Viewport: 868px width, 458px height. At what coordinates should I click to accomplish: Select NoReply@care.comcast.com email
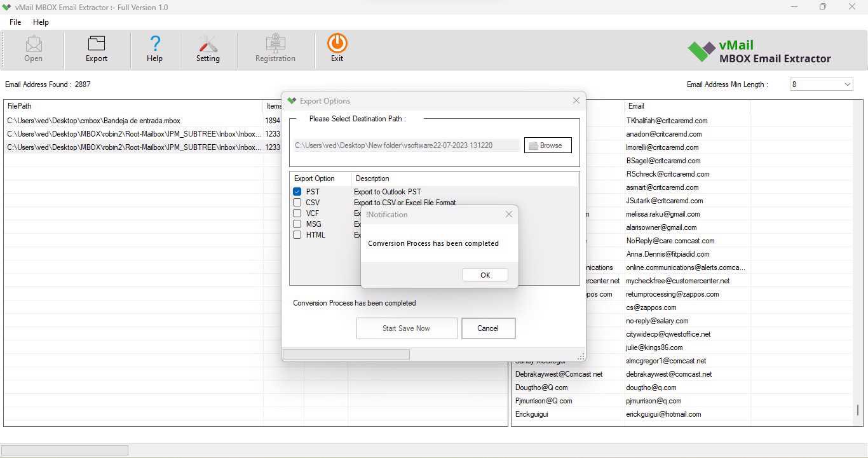click(670, 241)
